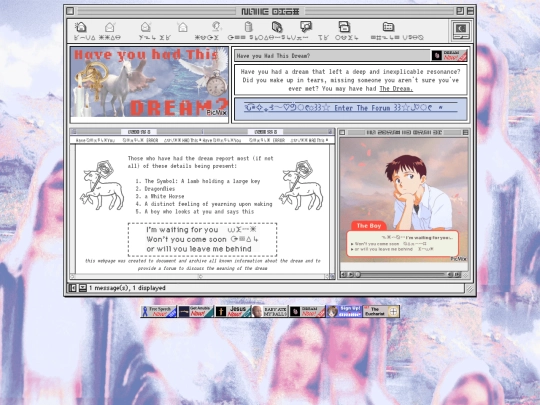540x405 pixels.
Task: Click the 'The Boy' name tag in the video
Action: pos(369,226)
